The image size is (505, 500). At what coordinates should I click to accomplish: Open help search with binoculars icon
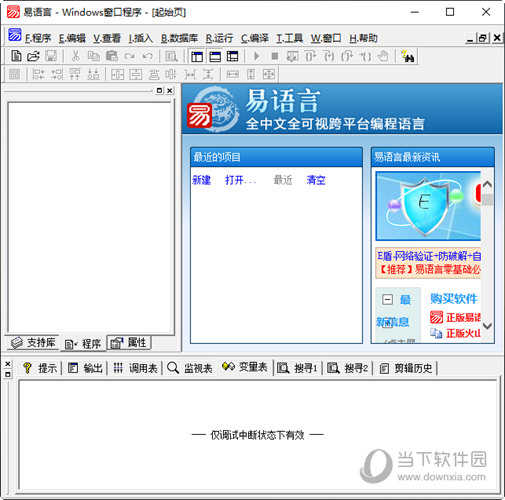pyautogui.click(x=407, y=56)
